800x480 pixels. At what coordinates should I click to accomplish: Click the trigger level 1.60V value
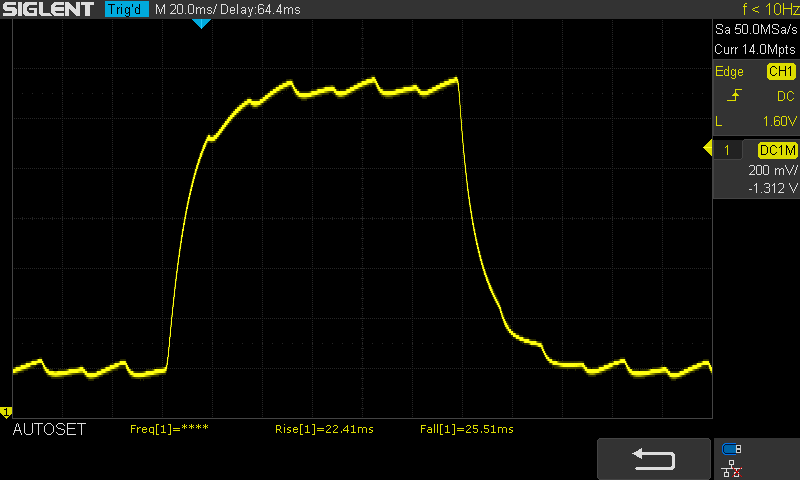point(780,121)
